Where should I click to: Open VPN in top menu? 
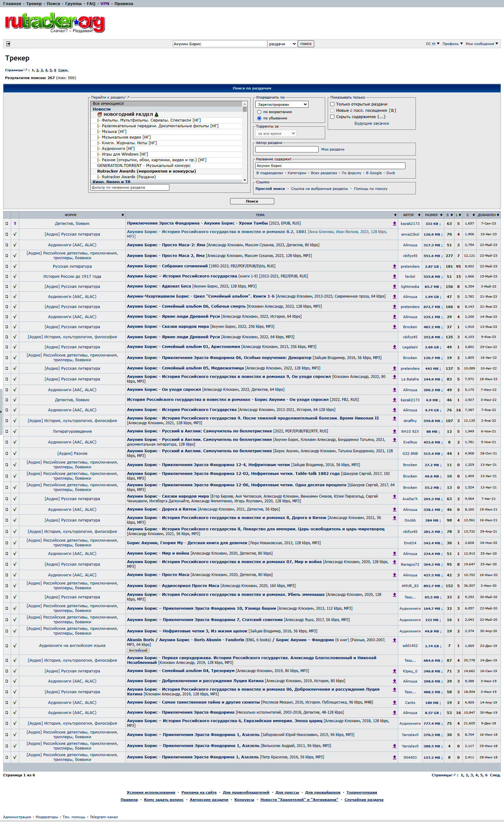(105, 4)
